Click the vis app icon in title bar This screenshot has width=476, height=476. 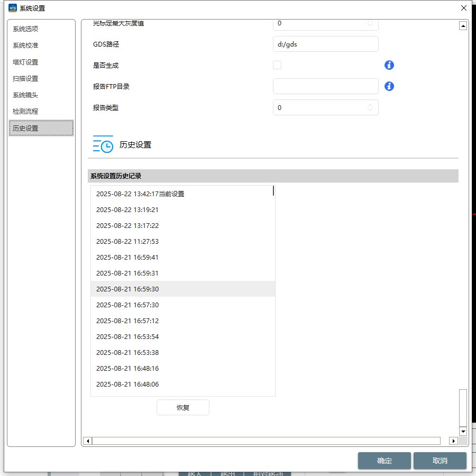click(13, 8)
